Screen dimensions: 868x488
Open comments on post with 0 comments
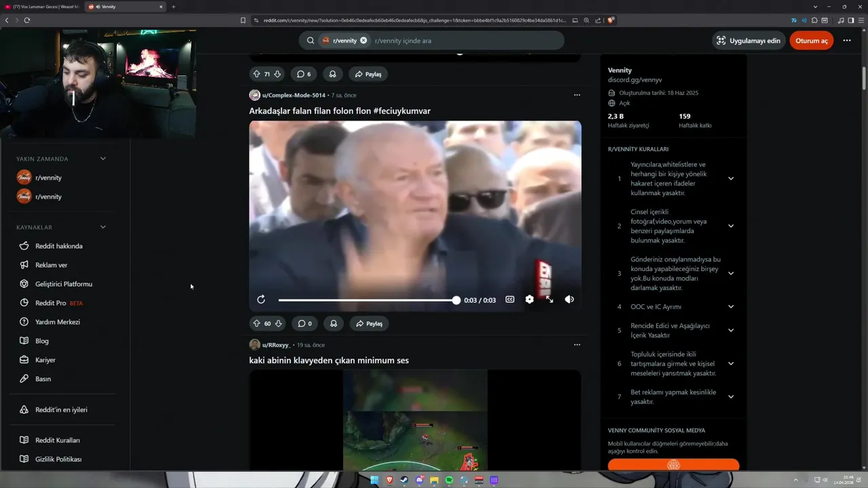304,323
